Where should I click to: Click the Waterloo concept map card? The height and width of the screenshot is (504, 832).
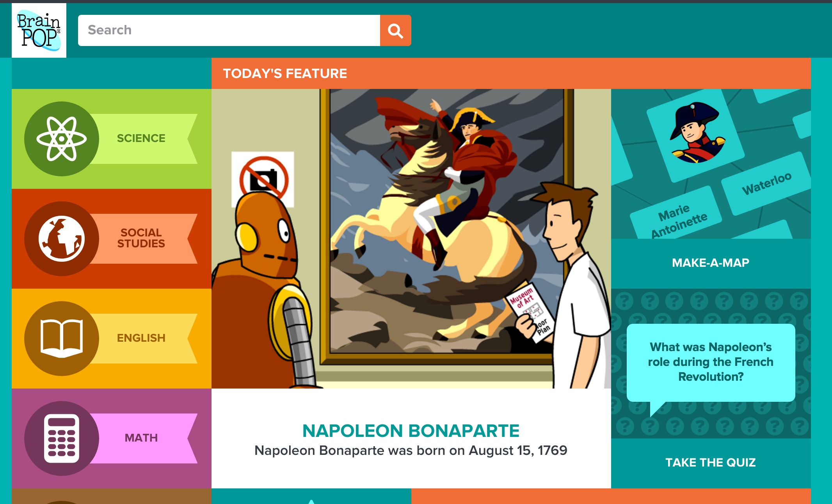[766, 183]
